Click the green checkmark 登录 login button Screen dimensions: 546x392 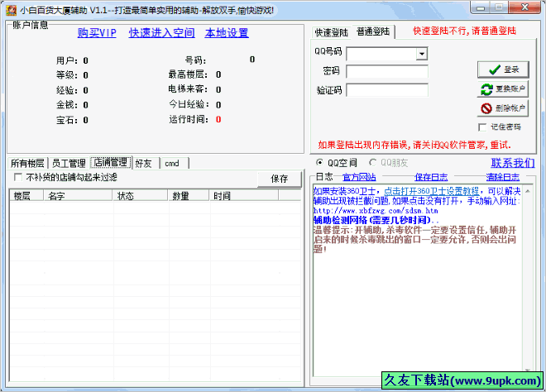coord(503,69)
